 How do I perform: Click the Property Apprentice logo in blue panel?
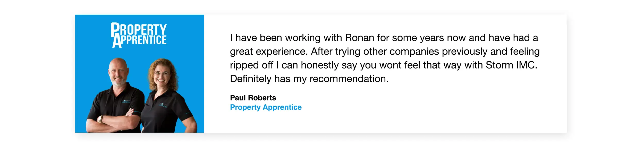coord(139,36)
